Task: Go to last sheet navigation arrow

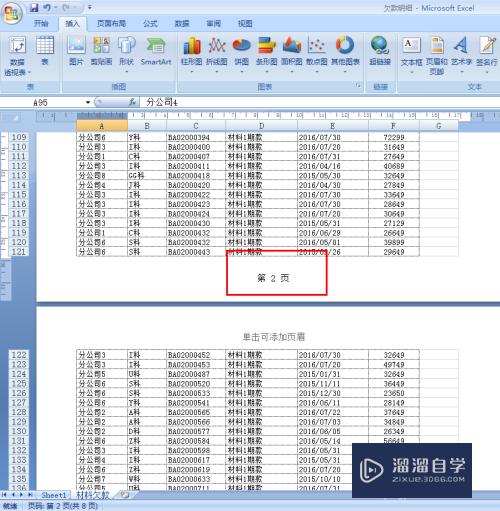Action: click(x=30, y=495)
